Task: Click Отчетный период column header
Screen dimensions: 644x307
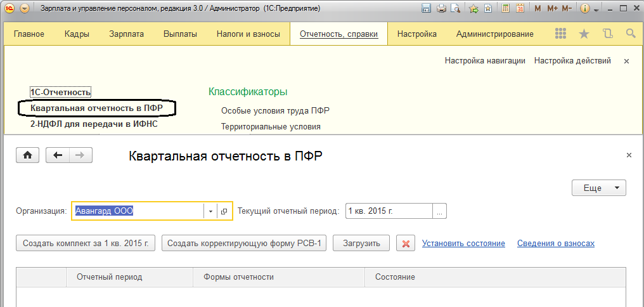Action: point(129,277)
